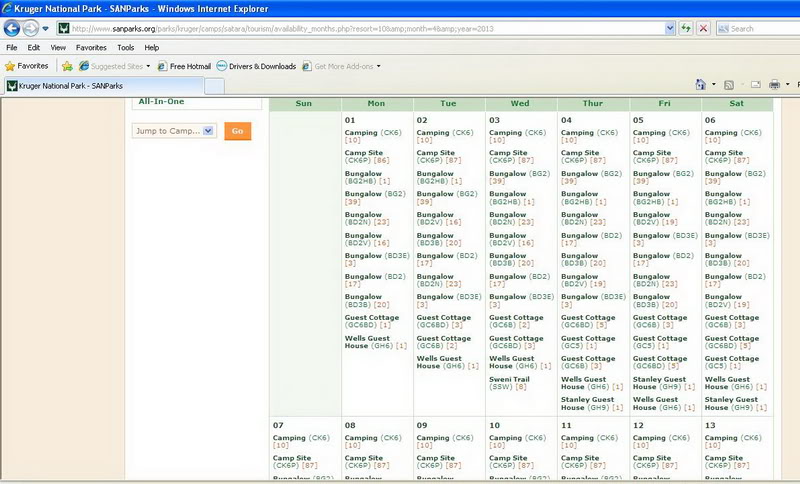Expand Get More Add-ons dropdown arrow
Viewport: 800px width, 484px height.
(378, 66)
